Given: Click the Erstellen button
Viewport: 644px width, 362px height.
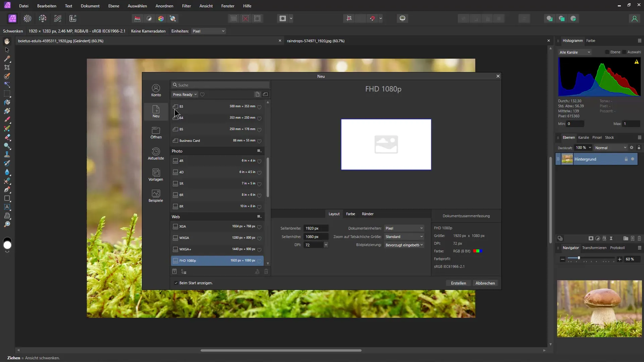Looking at the screenshot, I should [x=459, y=283].
